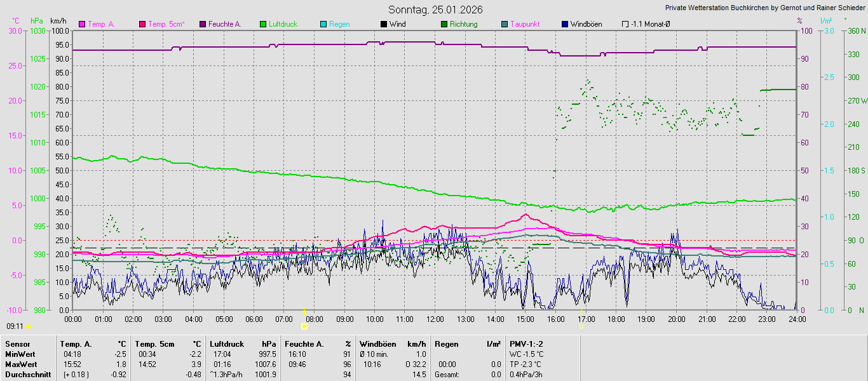Click the magenta Temp. A. legend swatch

pyautogui.click(x=82, y=24)
